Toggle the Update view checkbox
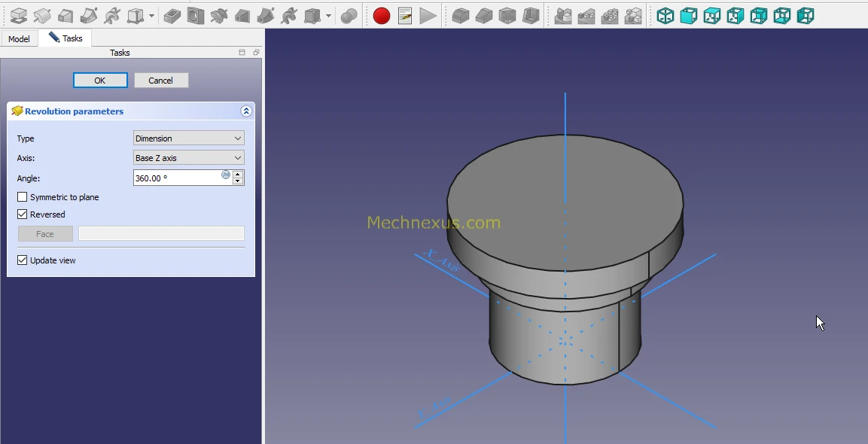 [x=23, y=260]
